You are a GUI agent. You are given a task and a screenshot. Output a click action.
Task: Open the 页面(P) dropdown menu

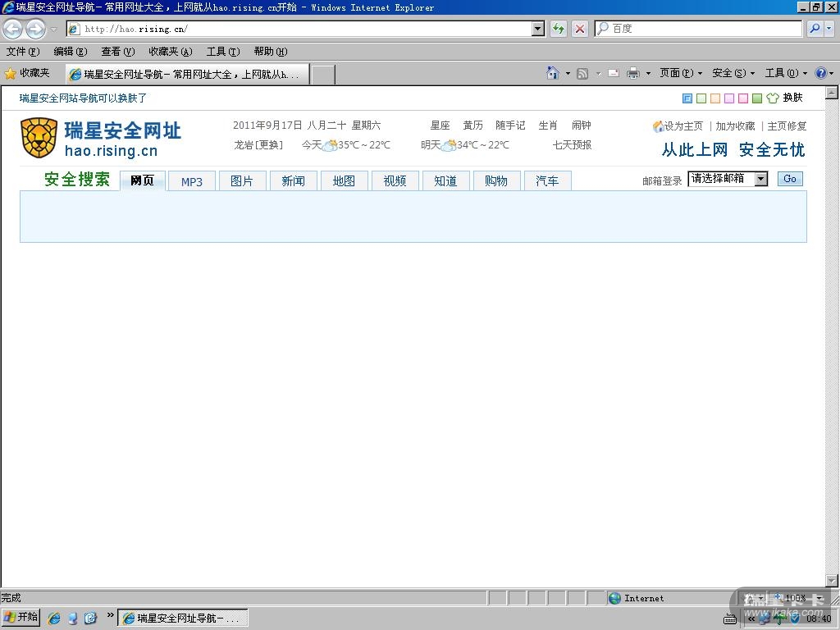[x=680, y=73]
